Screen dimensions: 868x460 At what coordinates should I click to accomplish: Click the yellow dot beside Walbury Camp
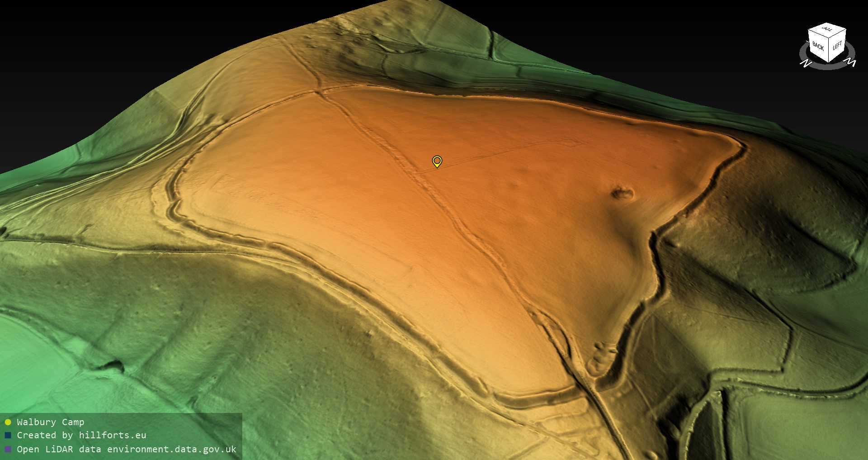[x=8, y=422]
